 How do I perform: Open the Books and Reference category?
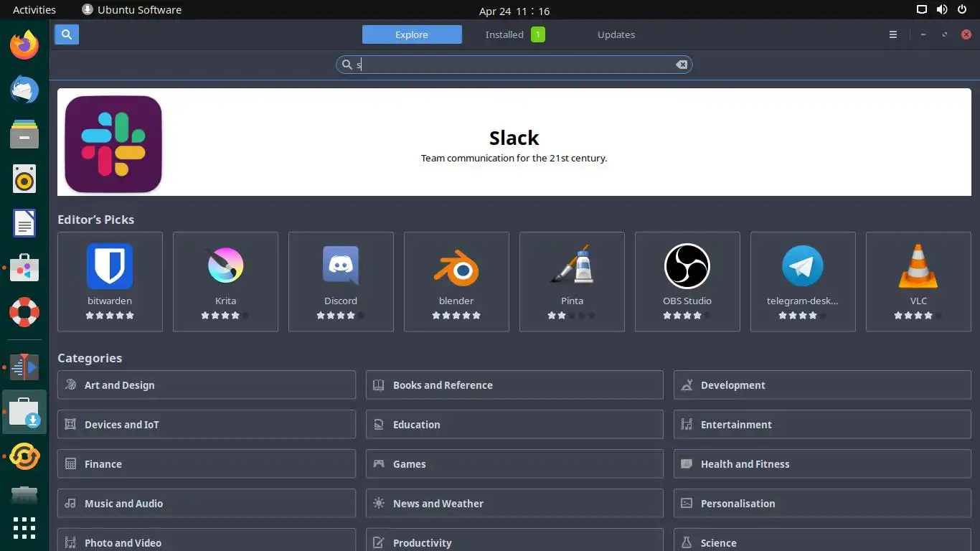coord(514,385)
